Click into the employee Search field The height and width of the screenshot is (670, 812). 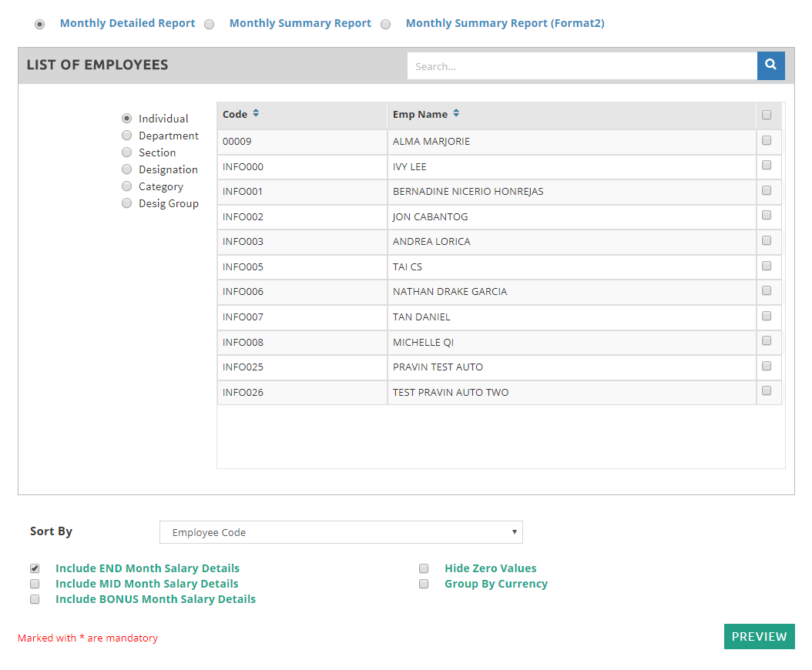coord(582,66)
